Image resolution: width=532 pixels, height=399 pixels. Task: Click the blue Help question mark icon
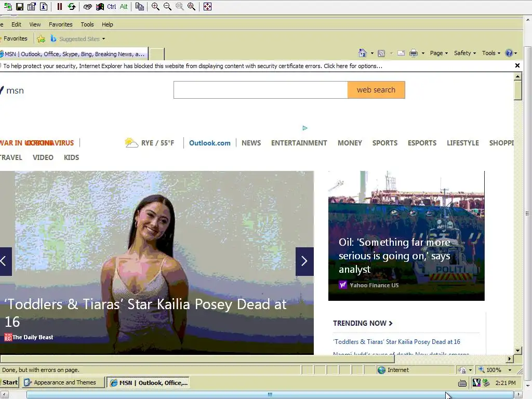(509, 53)
